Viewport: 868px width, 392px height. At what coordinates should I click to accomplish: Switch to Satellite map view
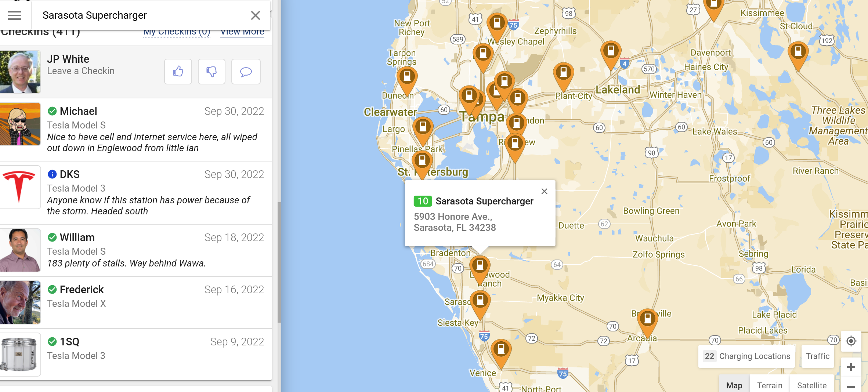(x=811, y=385)
